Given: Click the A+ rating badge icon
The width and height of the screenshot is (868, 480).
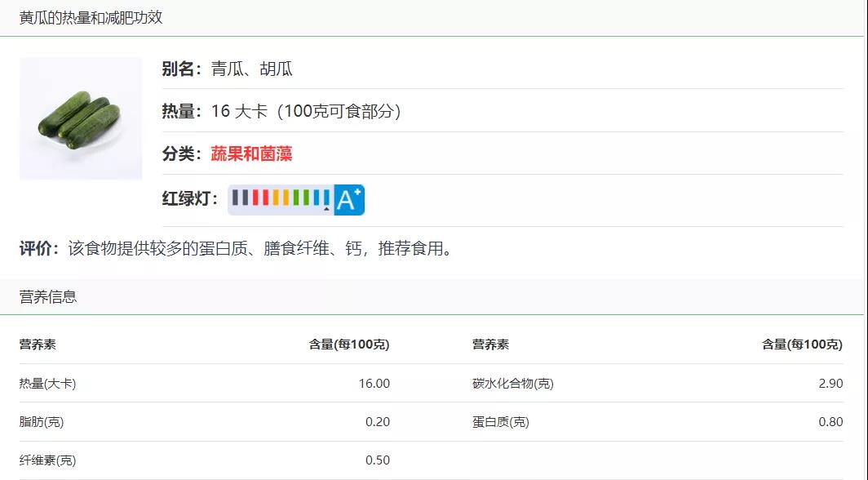Looking at the screenshot, I should point(349,200).
